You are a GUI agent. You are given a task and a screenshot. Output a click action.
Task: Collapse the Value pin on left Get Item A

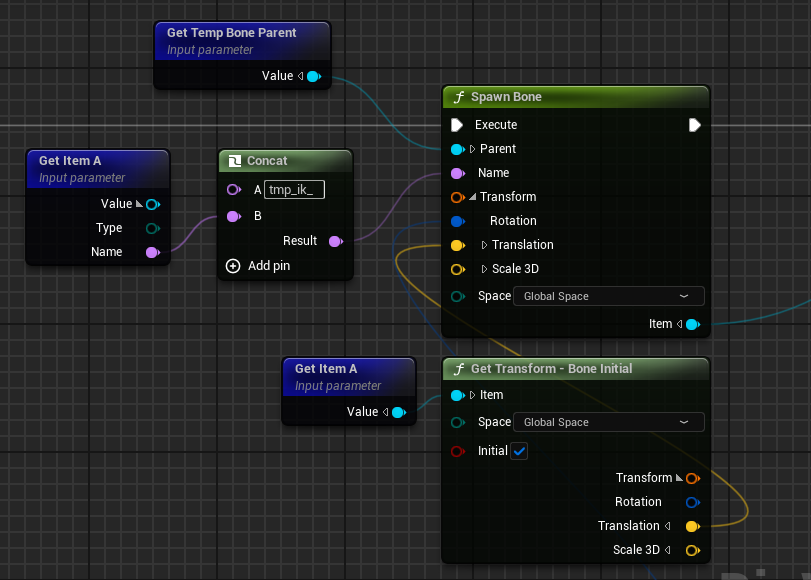(139, 204)
